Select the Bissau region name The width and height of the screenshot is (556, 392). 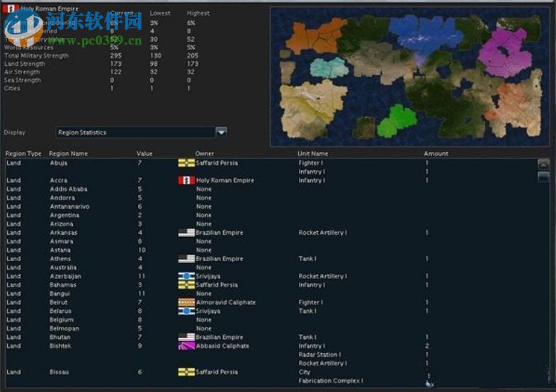[59, 371]
